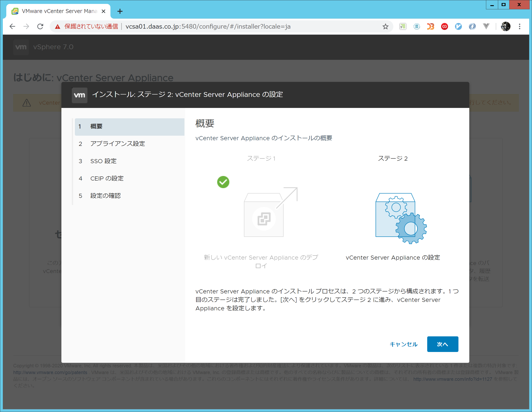Click the orange 3 extension icon

point(430,26)
